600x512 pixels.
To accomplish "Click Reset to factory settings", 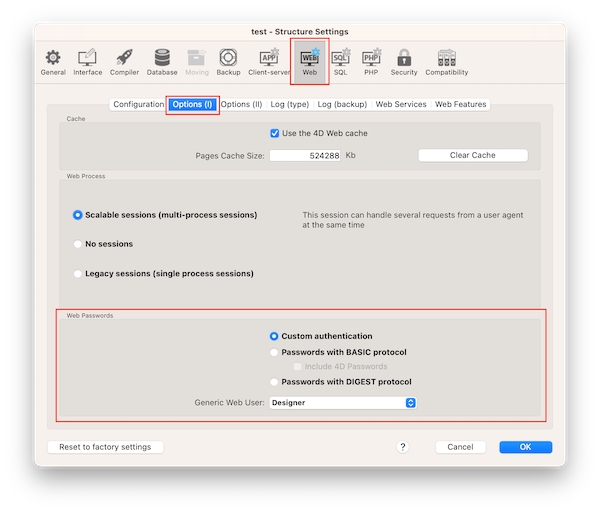I will 106,447.
